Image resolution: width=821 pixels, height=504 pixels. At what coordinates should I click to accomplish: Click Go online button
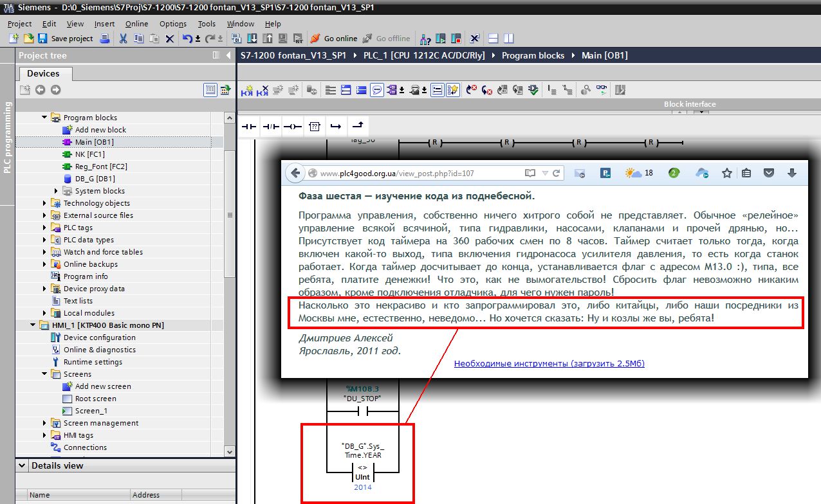(333, 39)
